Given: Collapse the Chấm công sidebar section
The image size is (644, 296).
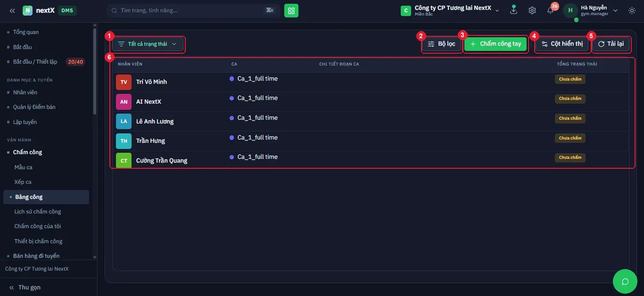Looking at the screenshot, I should (27, 152).
